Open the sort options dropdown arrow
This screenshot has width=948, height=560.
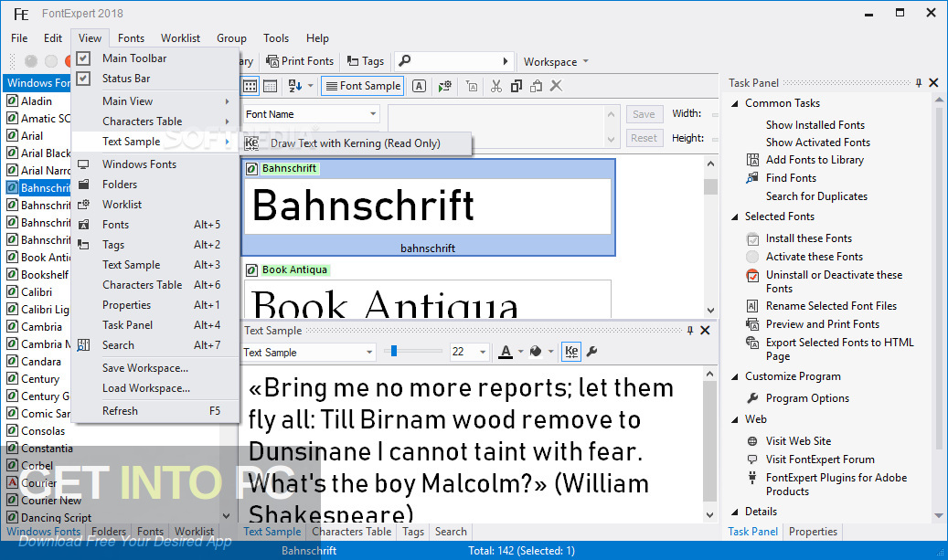point(311,86)
